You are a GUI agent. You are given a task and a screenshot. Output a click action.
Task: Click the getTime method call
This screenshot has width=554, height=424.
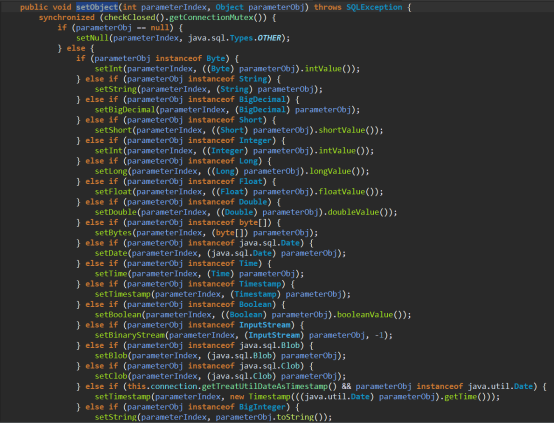pyautogui.click(x=461, y=396)
